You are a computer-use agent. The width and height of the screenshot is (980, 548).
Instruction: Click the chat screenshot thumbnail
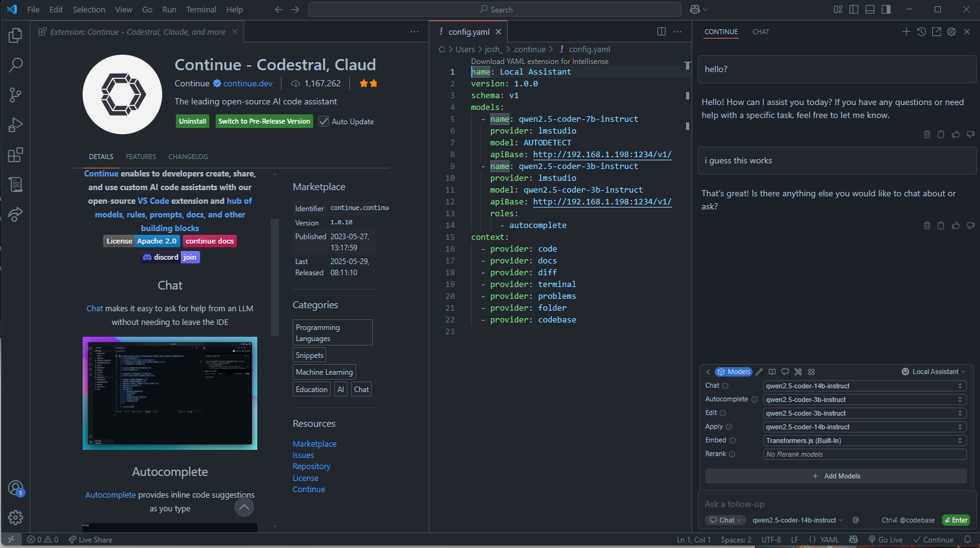pyautogui.click(x=170, y=393)
